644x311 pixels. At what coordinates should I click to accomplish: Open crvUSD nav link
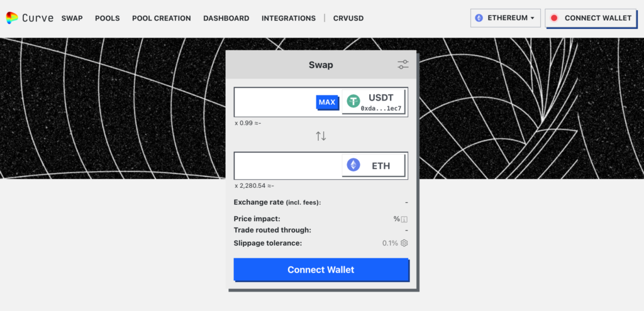coord(348,18)
